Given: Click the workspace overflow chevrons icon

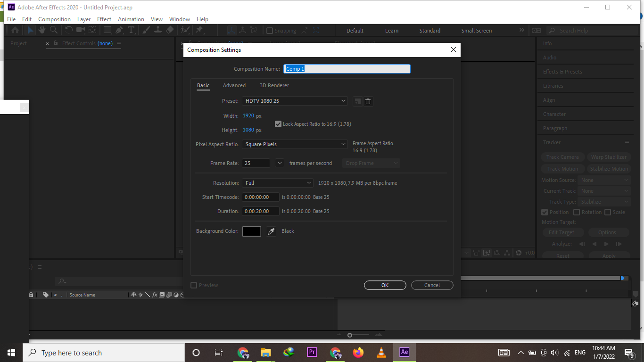Looking at the screenshot, I should point(522,30).
